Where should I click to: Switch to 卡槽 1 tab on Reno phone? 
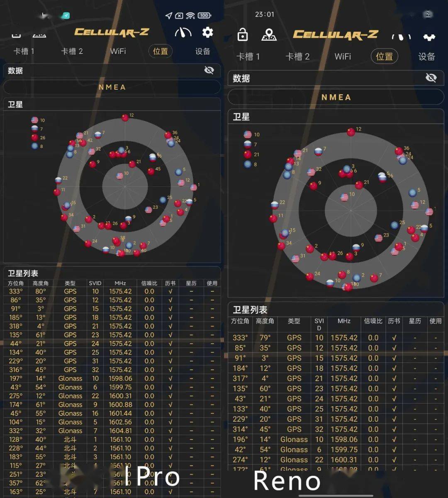click(x=248, y=56)
